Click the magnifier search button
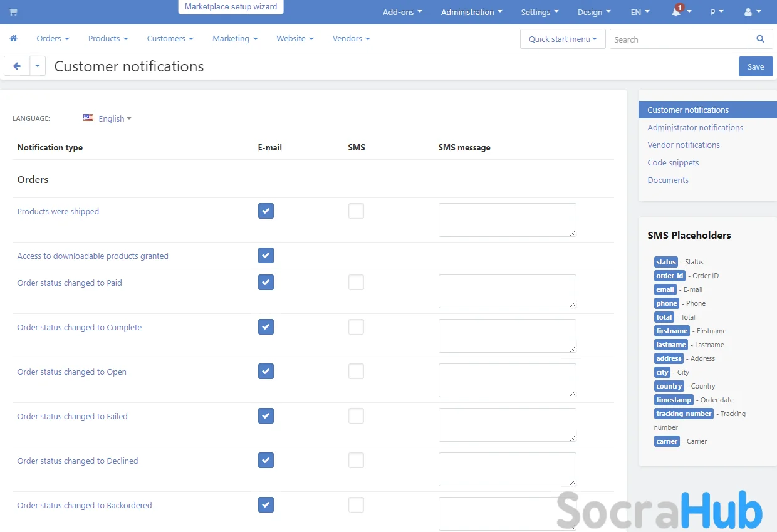Screen dimensions: 777x532 pos(760,39)
